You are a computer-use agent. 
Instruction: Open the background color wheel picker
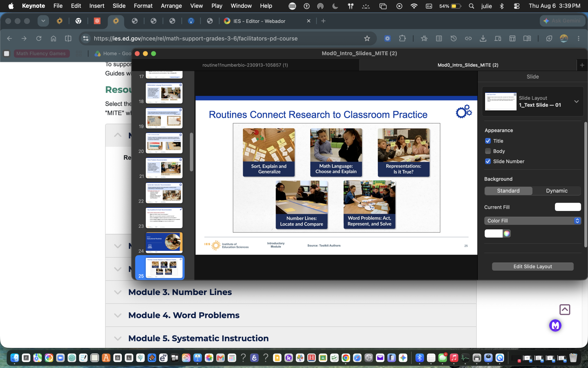click(x=507, y=233)
